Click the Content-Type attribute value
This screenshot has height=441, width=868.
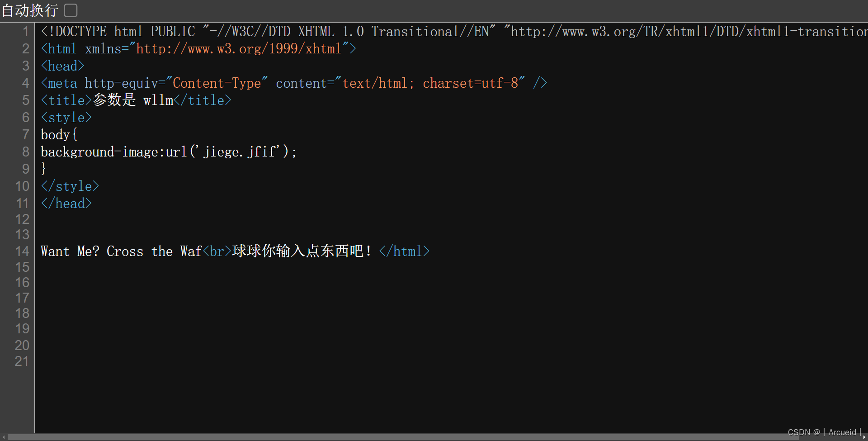click(217, 83)
